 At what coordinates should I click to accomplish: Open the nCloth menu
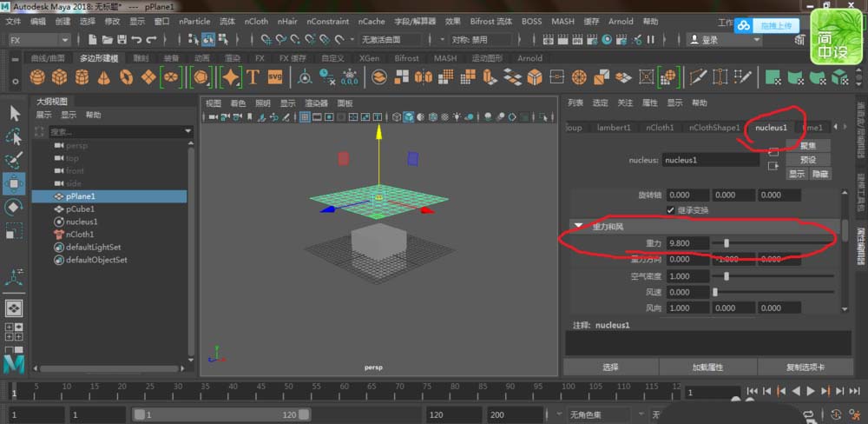[256, 21]
